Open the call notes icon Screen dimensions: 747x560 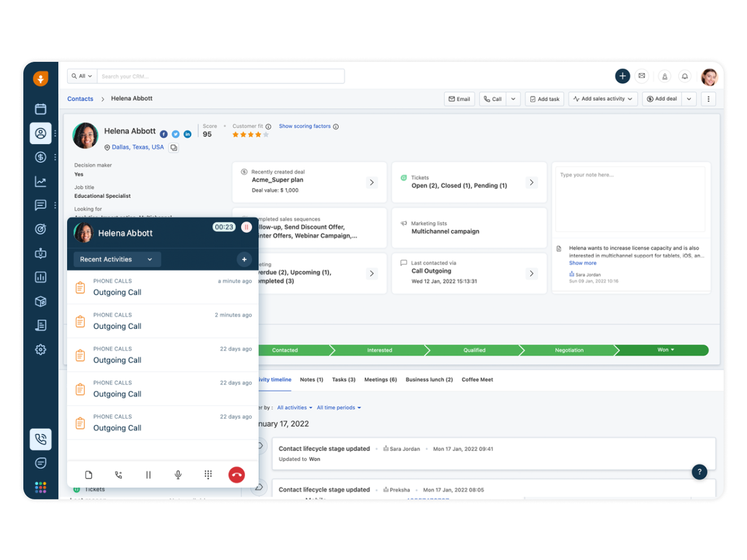click(89, 475)
